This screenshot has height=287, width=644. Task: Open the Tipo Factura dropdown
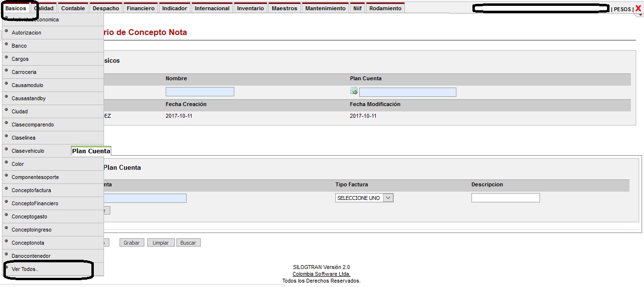tap(364, 198)
